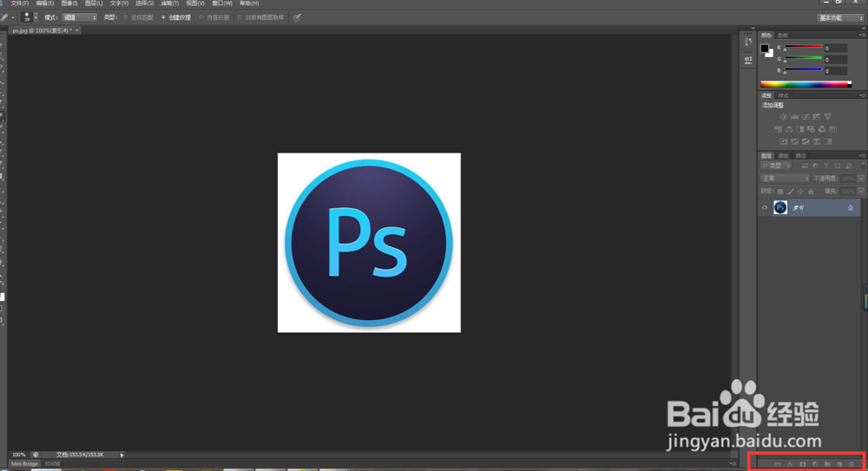Open the 基本功能 workspace dropdown
Image resolution: width=868 pixels, height=471 pixels.
click(x=840, y=17)
